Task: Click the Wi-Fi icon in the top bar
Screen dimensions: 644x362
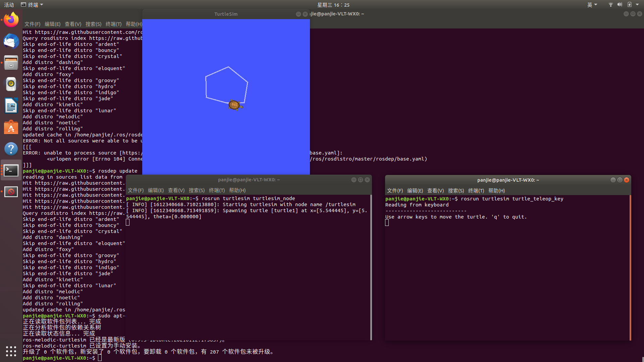Action: pyautogui.click(x=610, y=4)
